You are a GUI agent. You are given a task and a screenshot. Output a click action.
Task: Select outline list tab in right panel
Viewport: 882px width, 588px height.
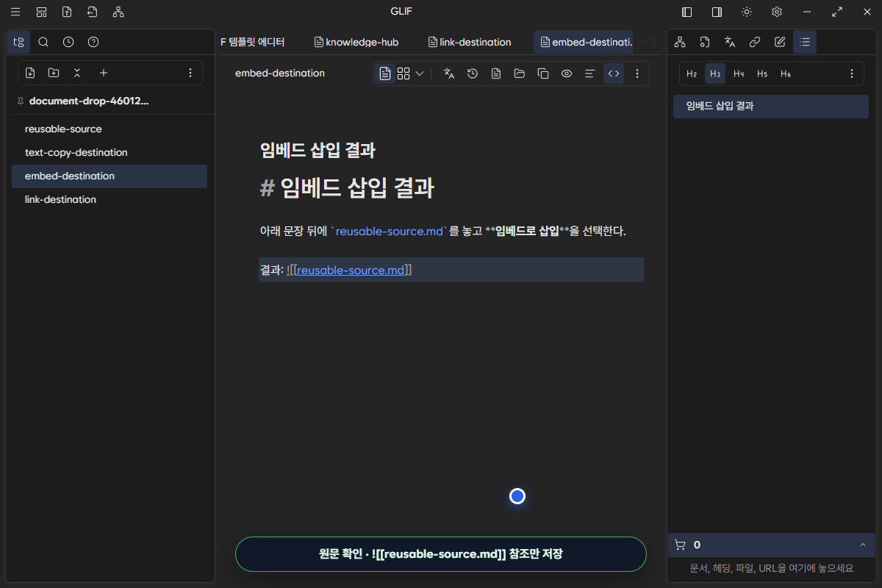pos(805,42)
